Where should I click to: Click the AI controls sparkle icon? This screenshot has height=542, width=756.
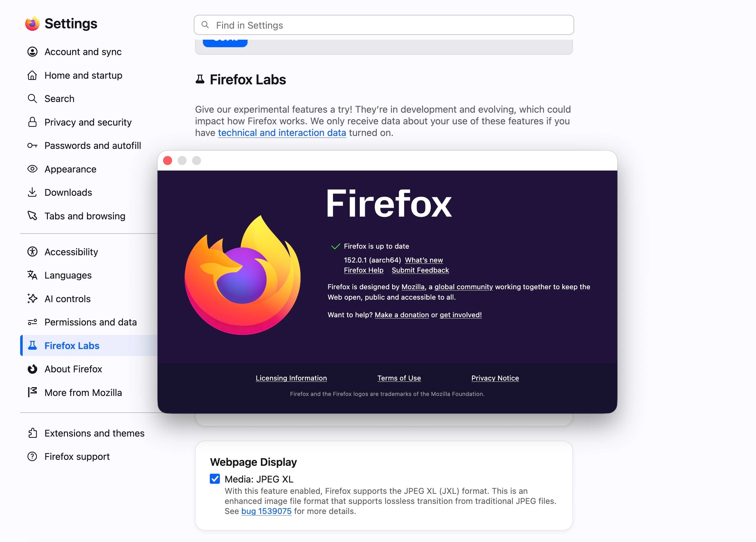point(32,298)
